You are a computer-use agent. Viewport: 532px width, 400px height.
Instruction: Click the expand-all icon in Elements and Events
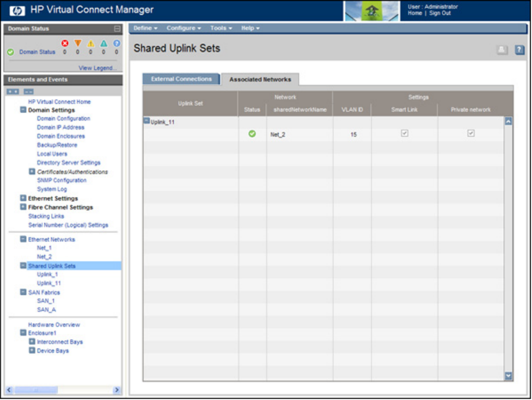click(x=12, y=92)
